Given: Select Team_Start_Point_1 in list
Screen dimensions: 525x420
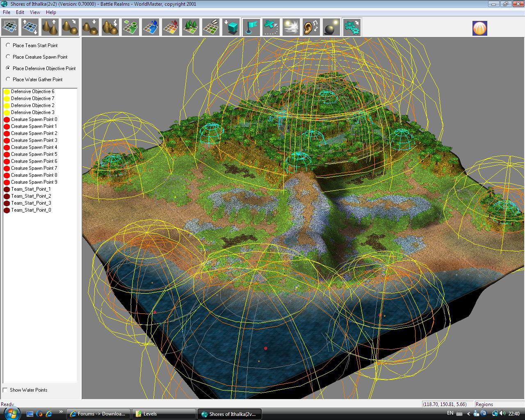Looking at the screenshot, I should click(x=31, y=189).
